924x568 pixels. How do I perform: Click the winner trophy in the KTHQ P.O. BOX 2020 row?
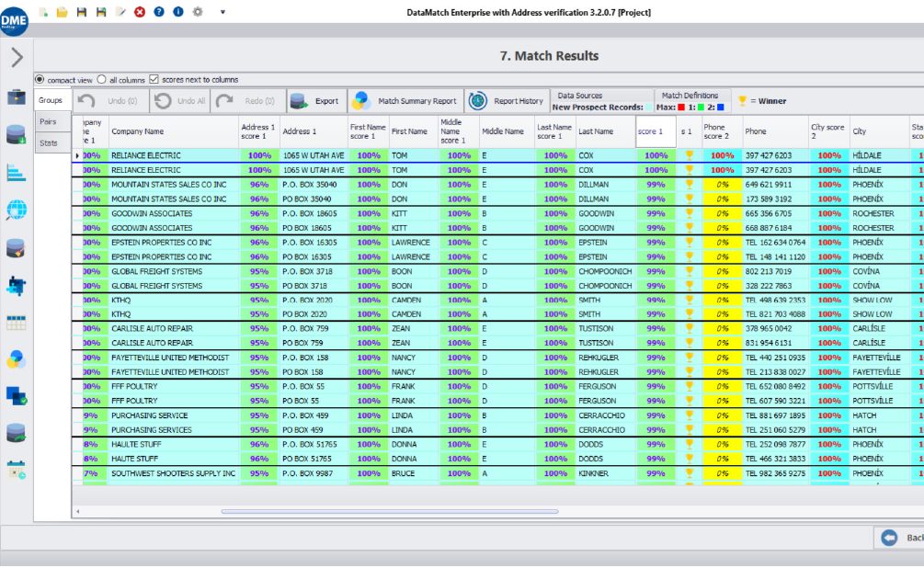(x=689, y=300)
